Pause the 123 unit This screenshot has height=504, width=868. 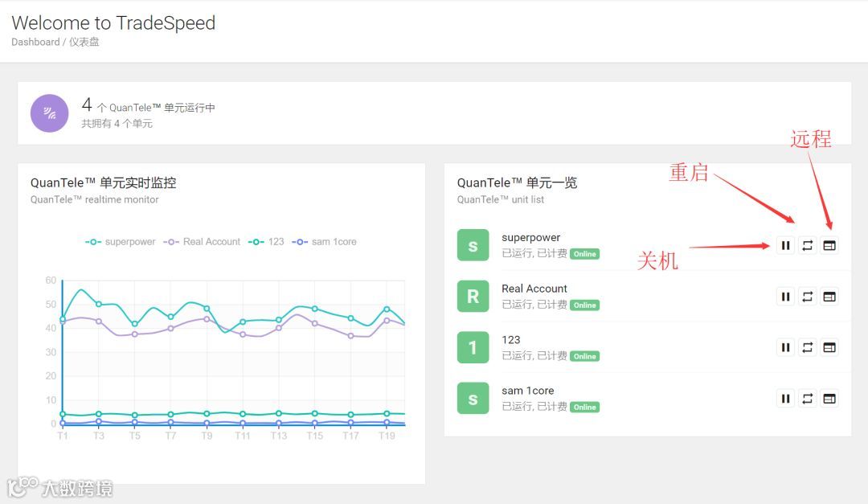point(785,347)
